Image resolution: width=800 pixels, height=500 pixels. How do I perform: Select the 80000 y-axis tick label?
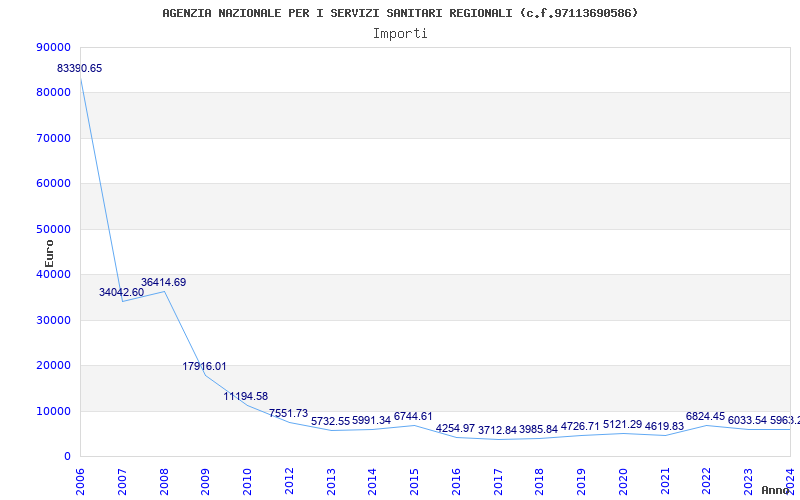(x=54, y=93)
